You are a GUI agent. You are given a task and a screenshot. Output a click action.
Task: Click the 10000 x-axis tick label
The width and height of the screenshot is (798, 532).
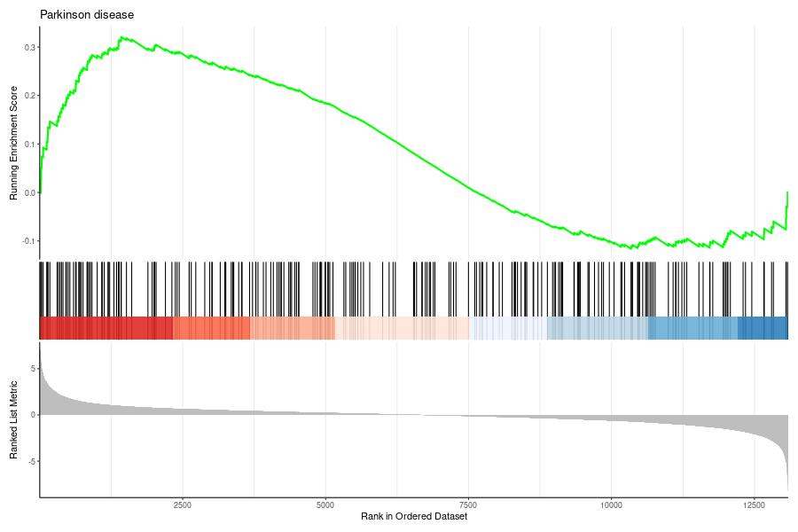611,505
